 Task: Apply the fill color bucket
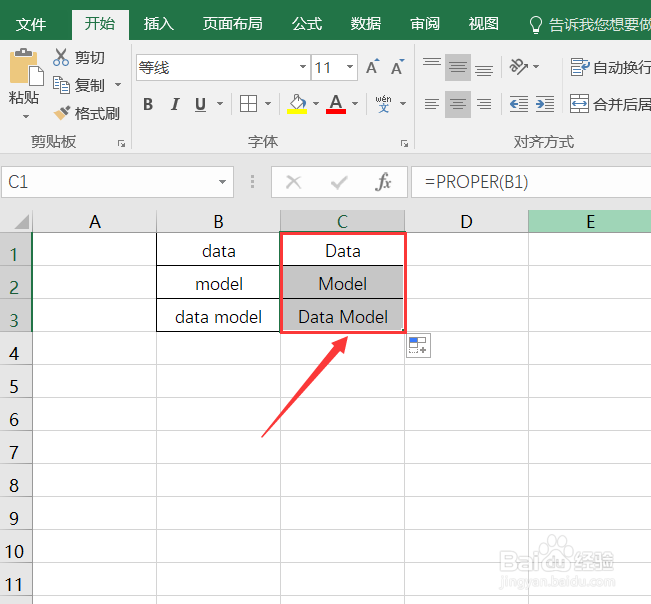click(297, 104)
